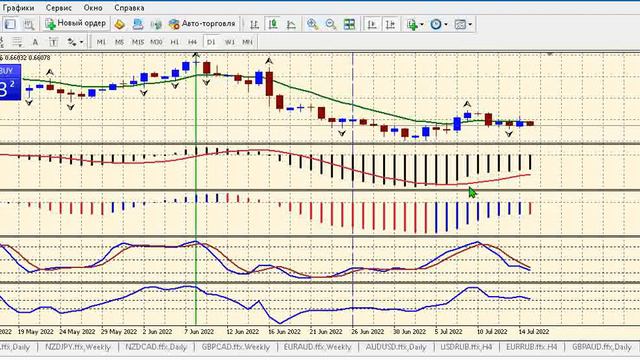Switch to the AUDUSD.ffx,Daily chart tab
This screenshot has width=640, height=360.
coord(396,347)
